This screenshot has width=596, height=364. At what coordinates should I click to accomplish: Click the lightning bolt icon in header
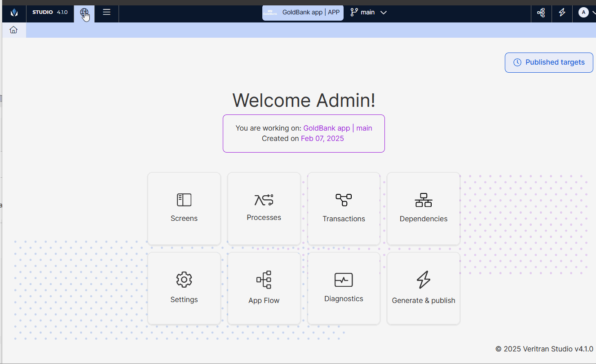(x=562, y=13)
